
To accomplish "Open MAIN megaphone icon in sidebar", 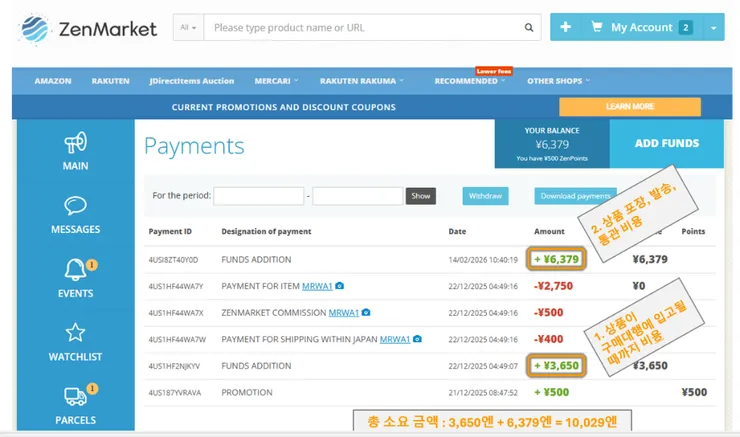I will pyautogui.click(x=76, y=142).
